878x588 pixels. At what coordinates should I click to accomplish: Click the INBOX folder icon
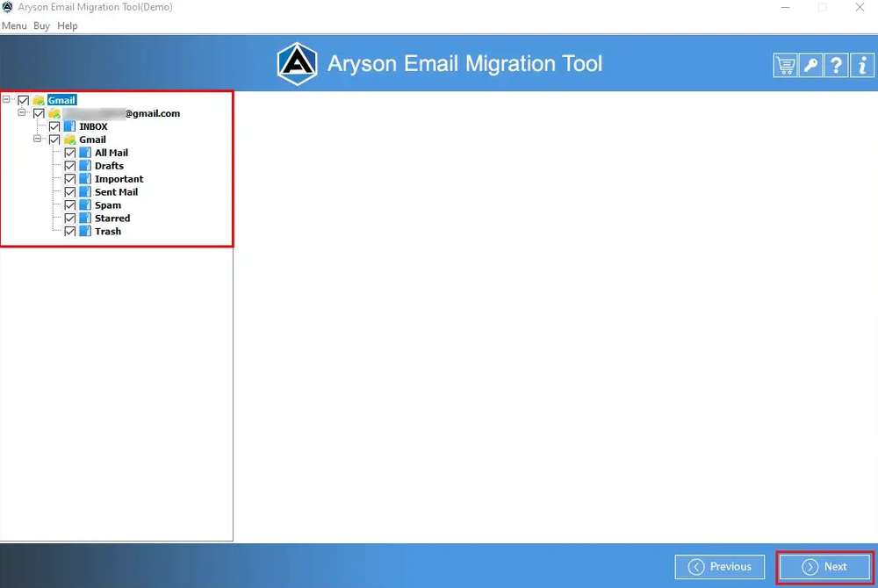coord(69,126)
